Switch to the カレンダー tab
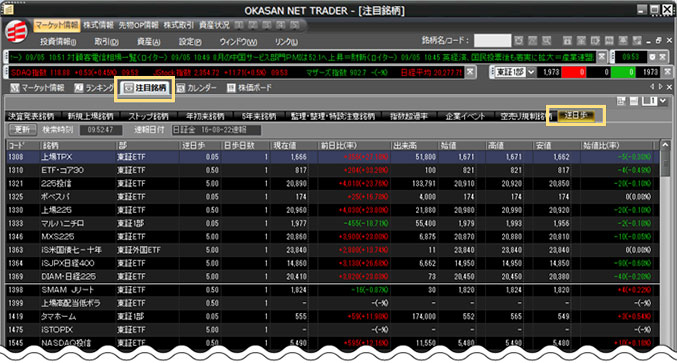The height and width of the screenshot is (363, 677). (x=196, y=88)
